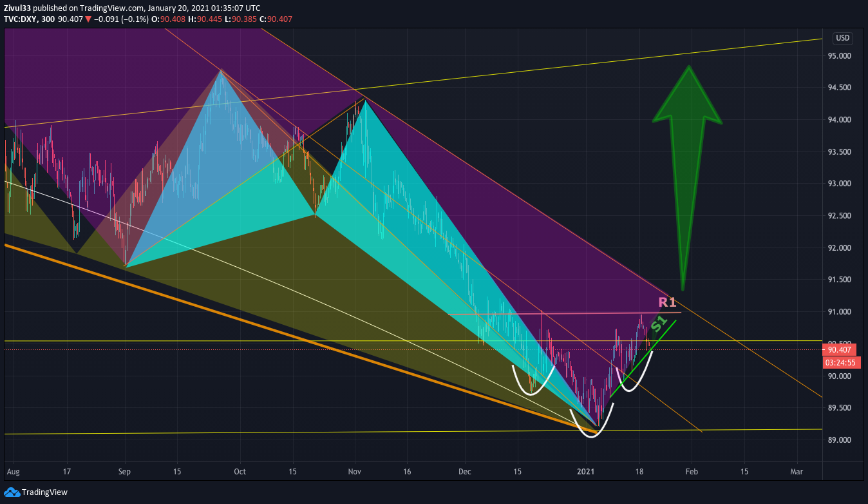The height and width of the screenshot is (504, 868).
Task: Click the Mar date axis label
Action: click(797, 472)
